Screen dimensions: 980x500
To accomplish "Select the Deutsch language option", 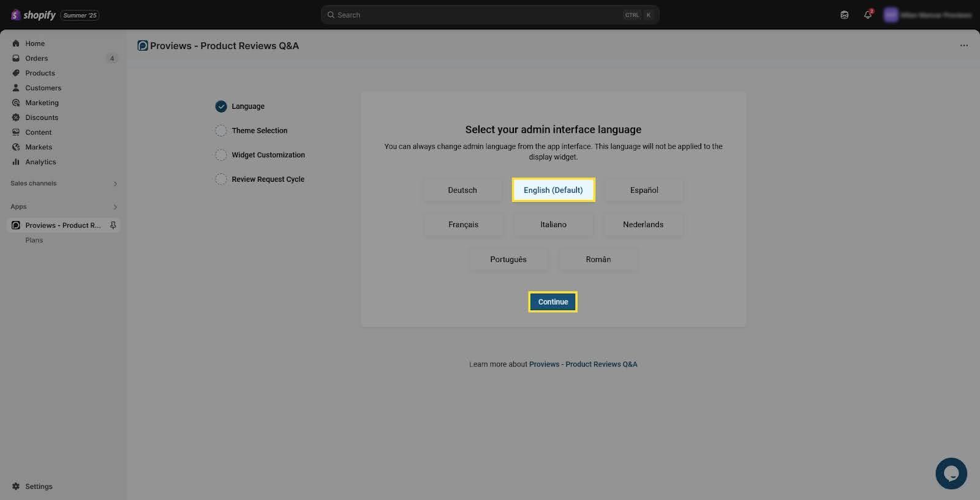I will pyautogui.click(x=462, y=190).
